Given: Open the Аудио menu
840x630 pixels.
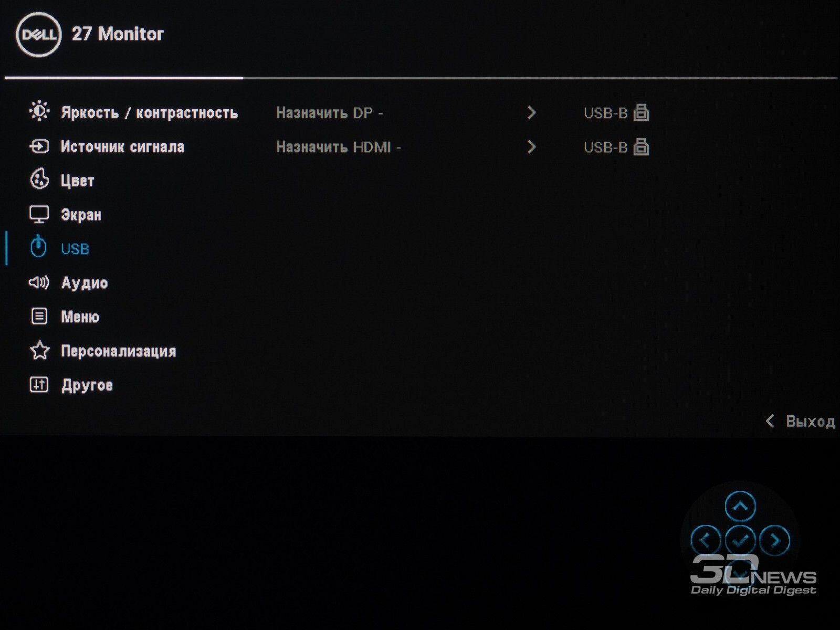Looking at the screenshot, I should tap(85, 283).
